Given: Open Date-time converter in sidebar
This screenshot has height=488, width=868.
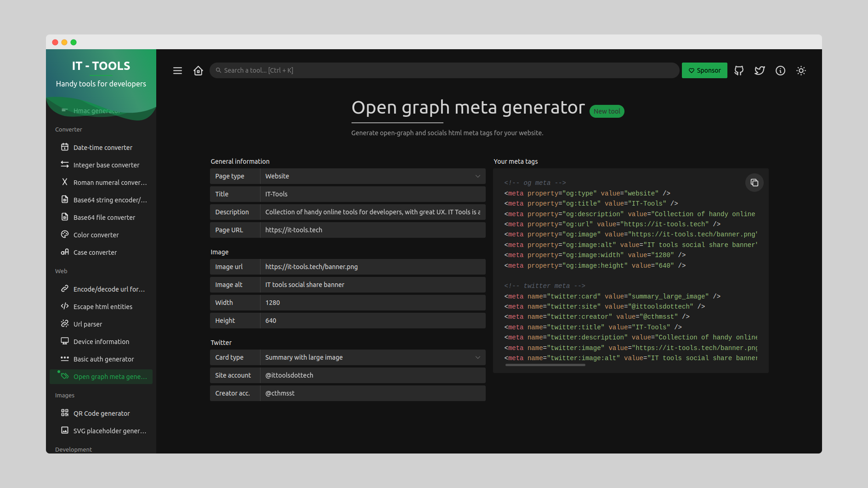Looking at the screenshot, I should point(102,147).
